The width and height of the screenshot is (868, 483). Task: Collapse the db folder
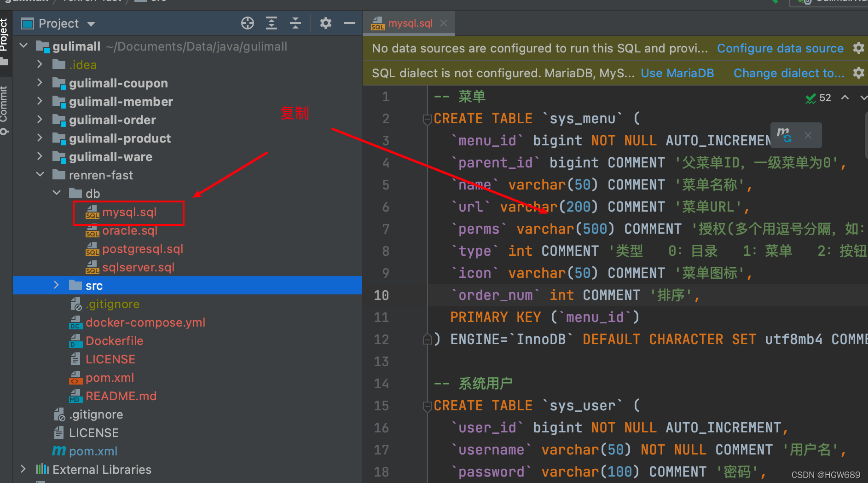point(57,193)
